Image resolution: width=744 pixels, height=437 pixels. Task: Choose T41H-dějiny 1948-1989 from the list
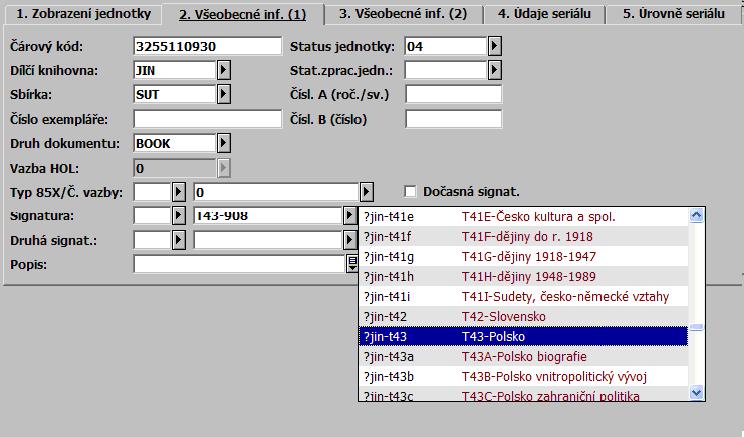tap(523, 276)
